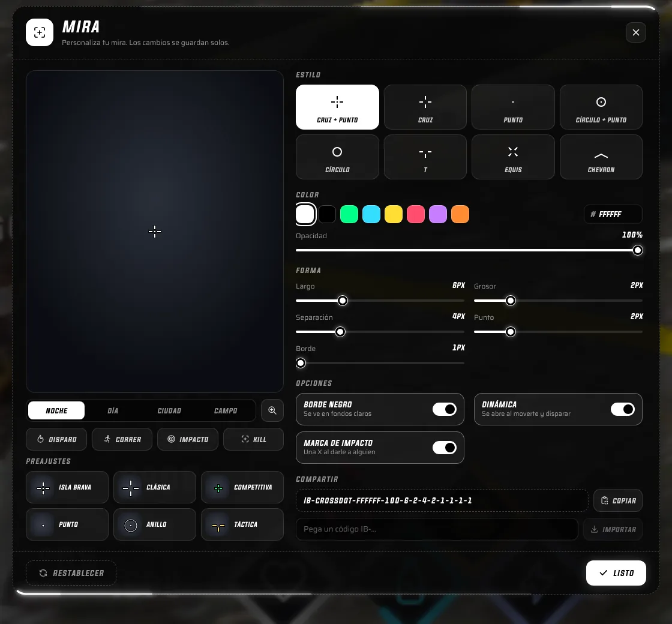
Task: Preview the Impacto state
Action: tap(188, 439)
